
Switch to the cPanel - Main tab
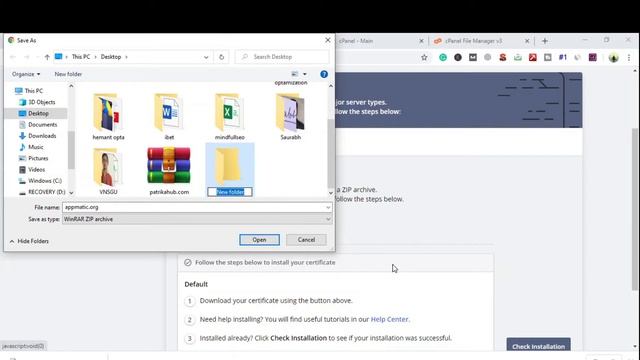click(356, 41)
